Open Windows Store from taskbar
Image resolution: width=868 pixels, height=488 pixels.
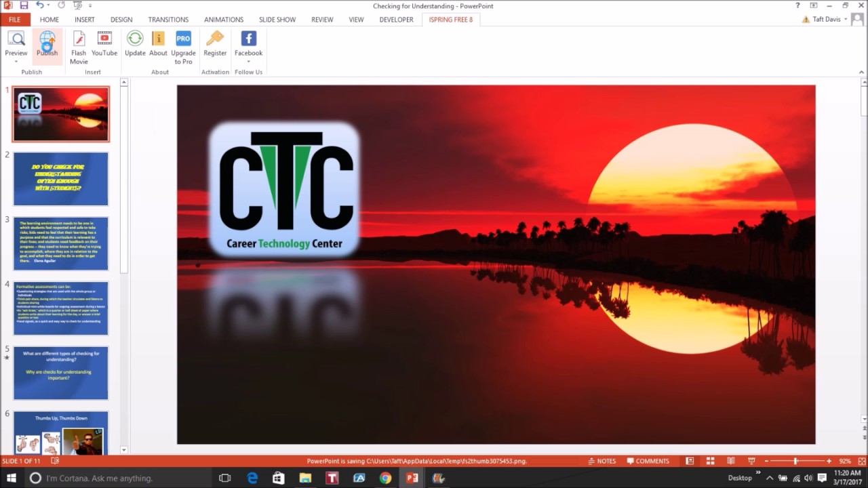point(279,478)
